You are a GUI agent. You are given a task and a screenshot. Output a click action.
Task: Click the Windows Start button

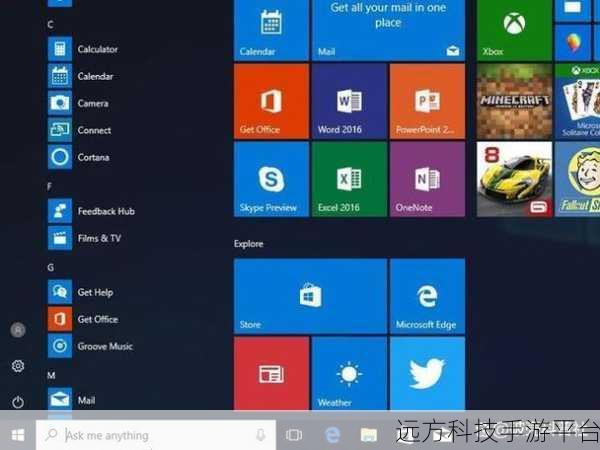pyautogui.click(x=18, y=435)
